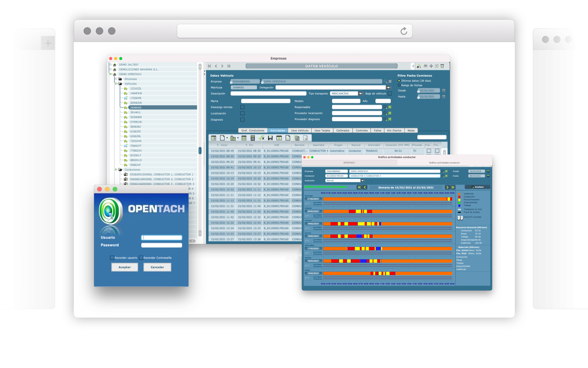Search Proveedor localización with magnifier
The height and width of the screenshot is (368, 588).
click(385, 113)
